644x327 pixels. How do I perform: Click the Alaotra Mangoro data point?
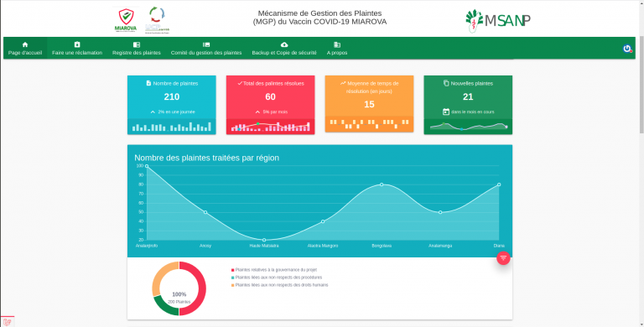click(x=323, y=221)
